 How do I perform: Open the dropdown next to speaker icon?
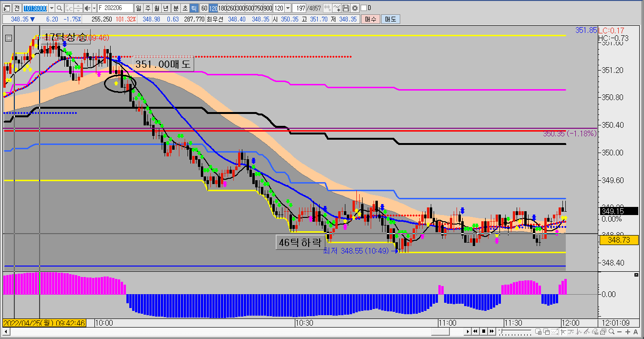click(94, 8)
